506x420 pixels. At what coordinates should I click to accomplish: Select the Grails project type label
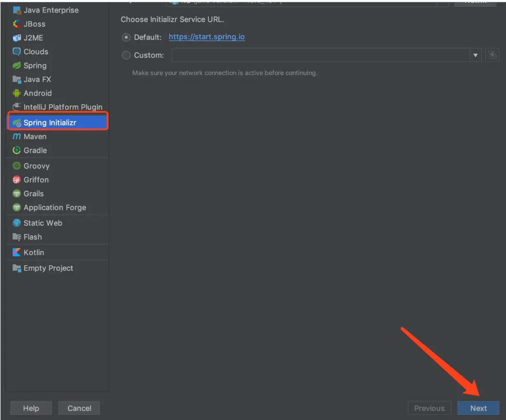33,194
